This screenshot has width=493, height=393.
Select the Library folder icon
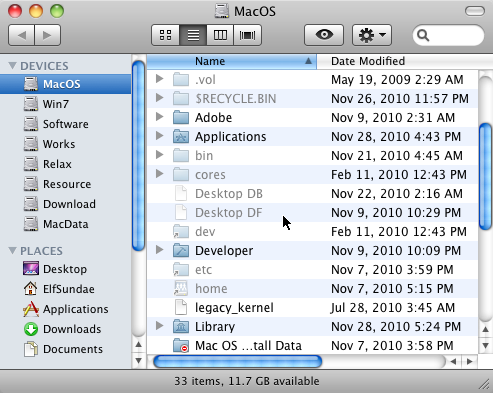click(181, 326)
